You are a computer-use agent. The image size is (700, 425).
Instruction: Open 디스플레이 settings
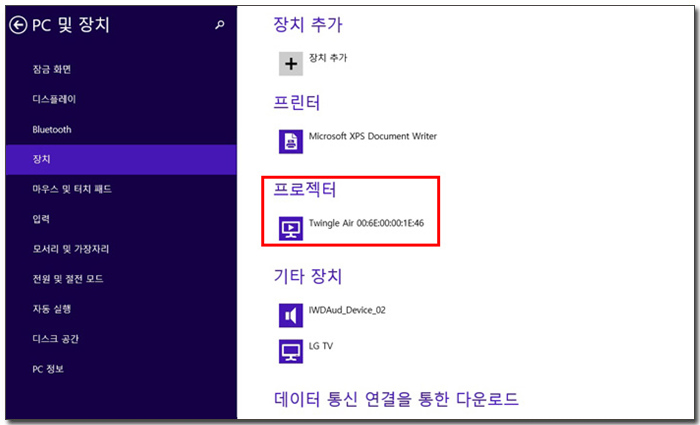coord(54,99)
